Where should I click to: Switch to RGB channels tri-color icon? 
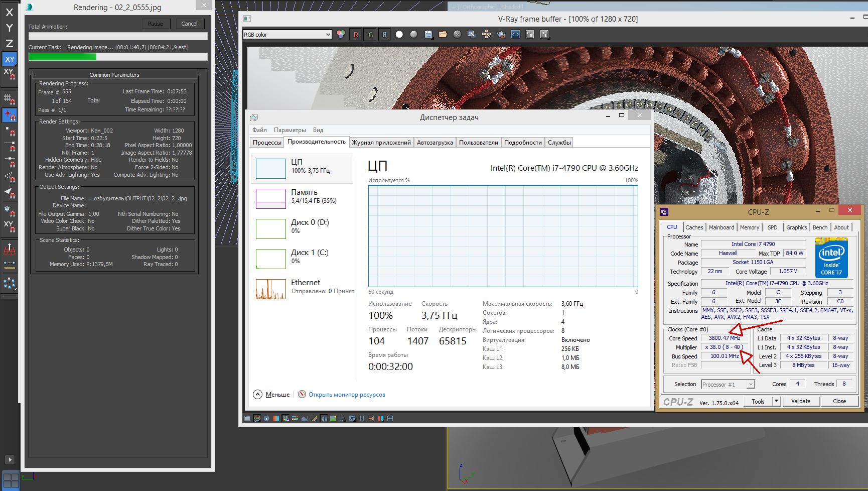341,35
